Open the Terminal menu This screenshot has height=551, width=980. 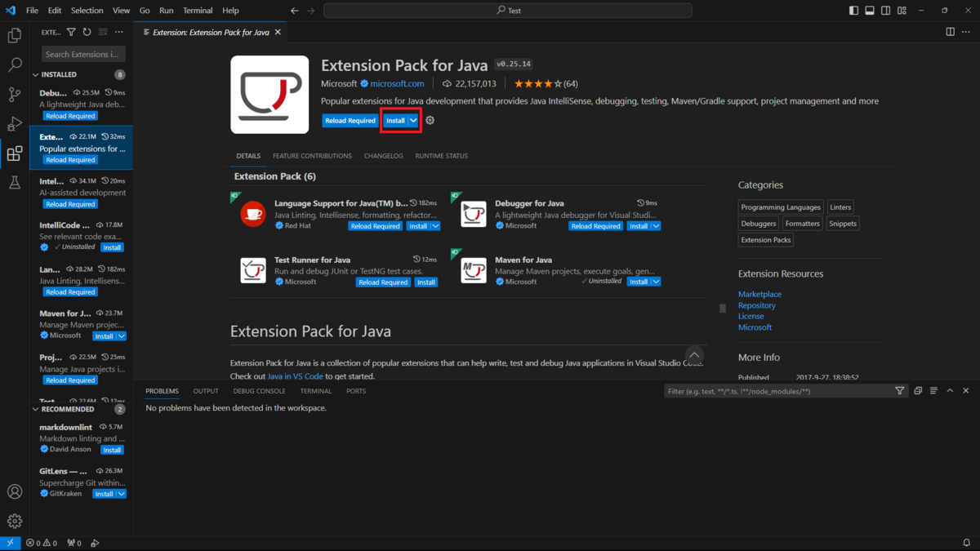[197, 11]
